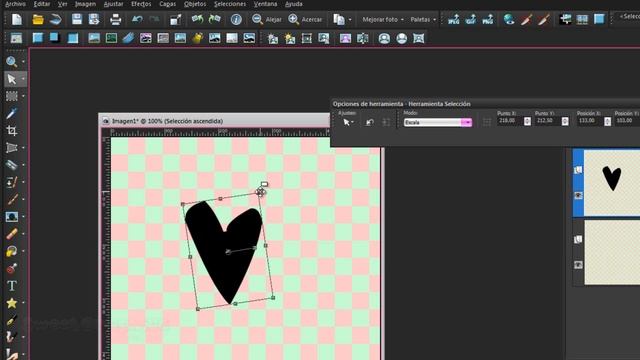Click the Posición X input field
Viewport: 640px width, 360px height.
click(x=589, y=121)
